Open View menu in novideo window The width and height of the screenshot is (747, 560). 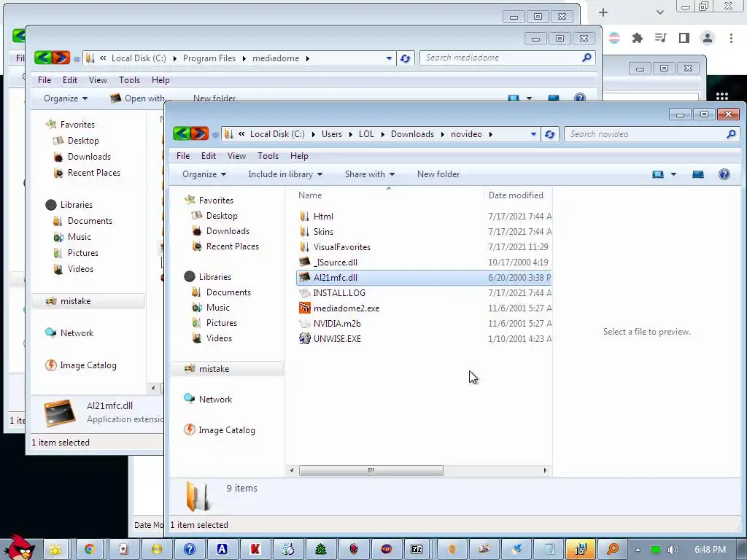pyautogui.click(x=236, y=156)
